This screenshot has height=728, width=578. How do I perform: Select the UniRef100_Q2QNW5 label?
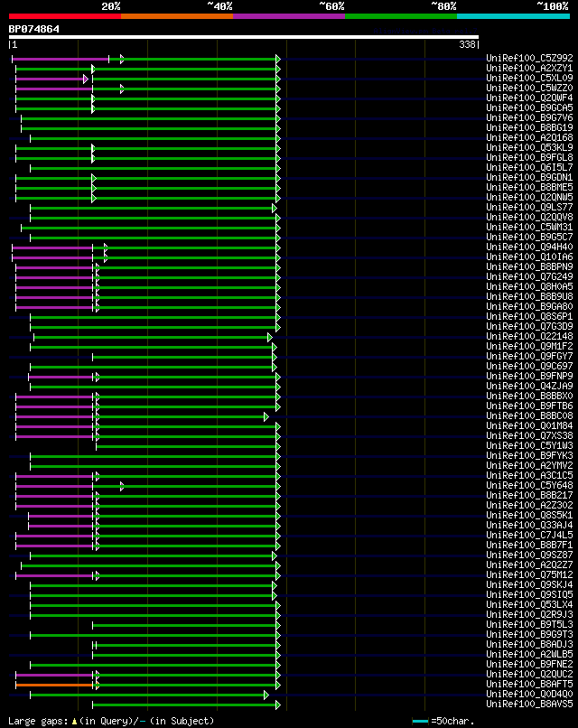coord(529,197)
